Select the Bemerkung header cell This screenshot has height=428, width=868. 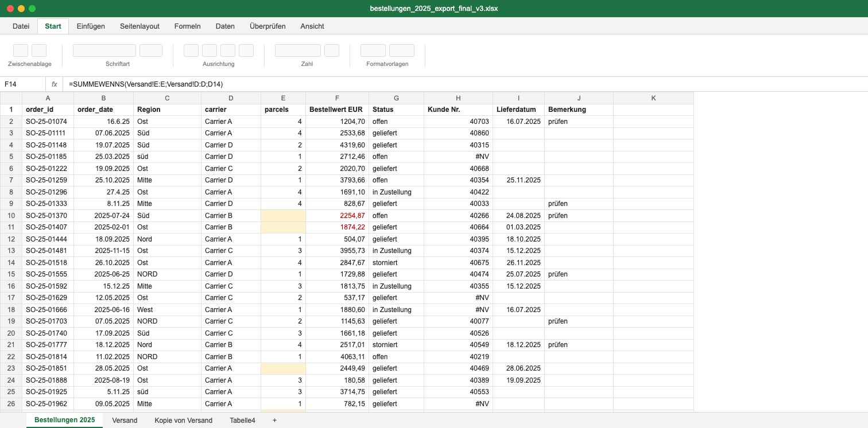pyautogui.click(x=579, y=110)
